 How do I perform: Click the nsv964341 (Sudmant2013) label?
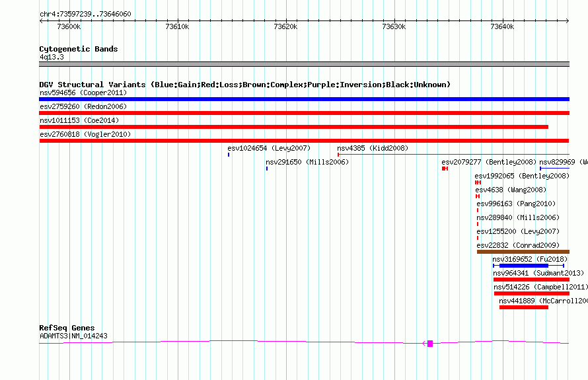[x=538, y=273]
